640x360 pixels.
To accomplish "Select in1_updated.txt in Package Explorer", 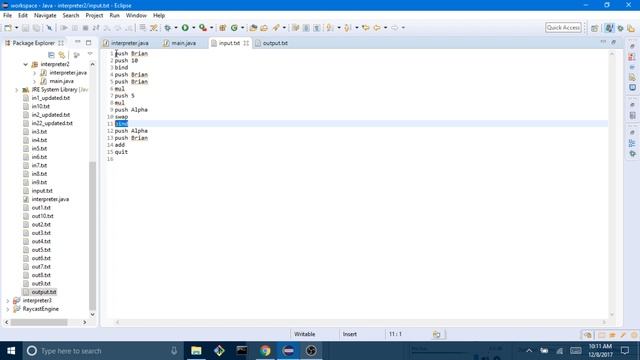I will pyautogui.click(x=51, y=98).
